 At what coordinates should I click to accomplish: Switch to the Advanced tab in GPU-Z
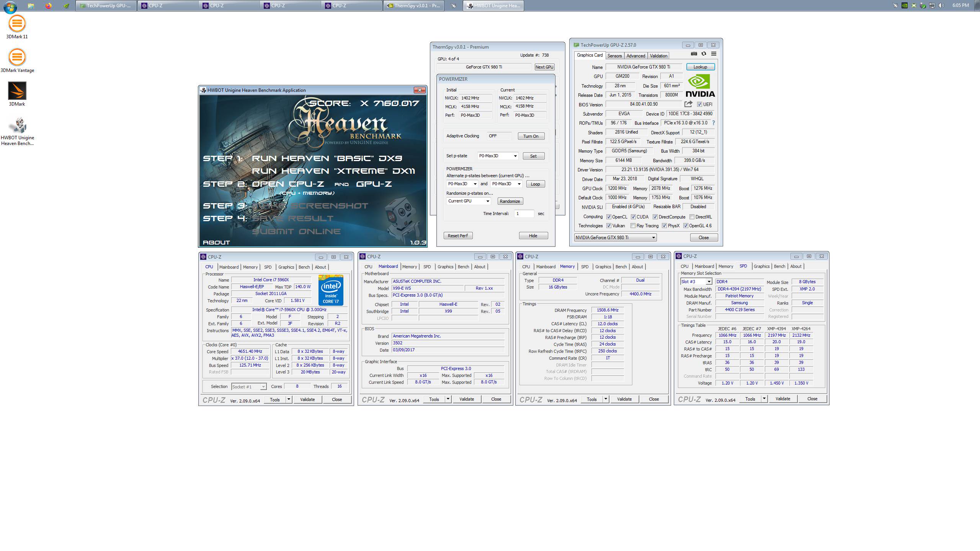click(635, 56)
